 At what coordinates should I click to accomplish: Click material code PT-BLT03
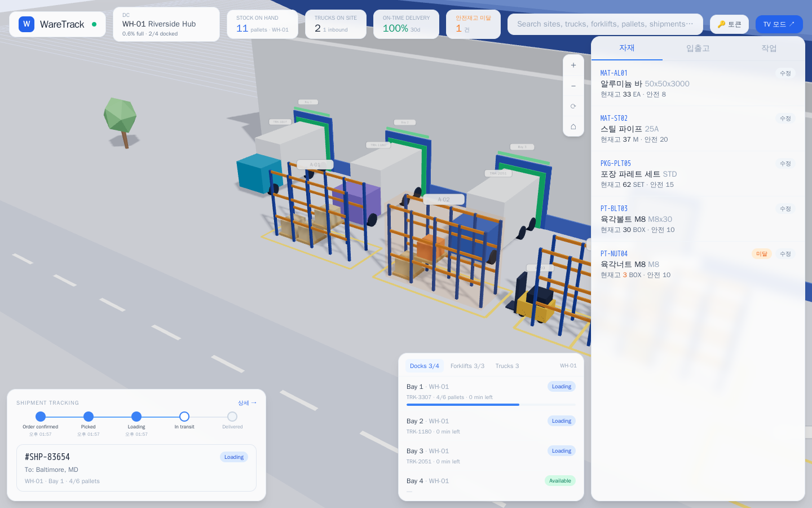pos(614,209)
